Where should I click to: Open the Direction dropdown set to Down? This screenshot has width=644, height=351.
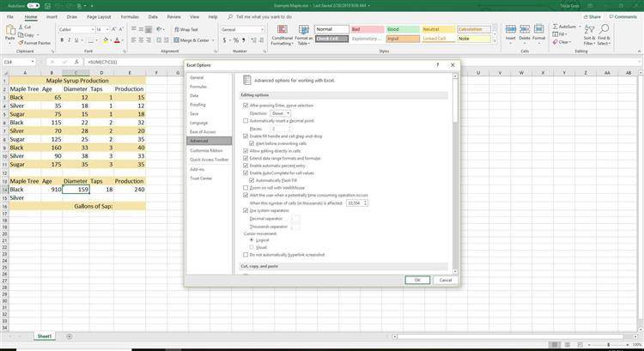281,113
